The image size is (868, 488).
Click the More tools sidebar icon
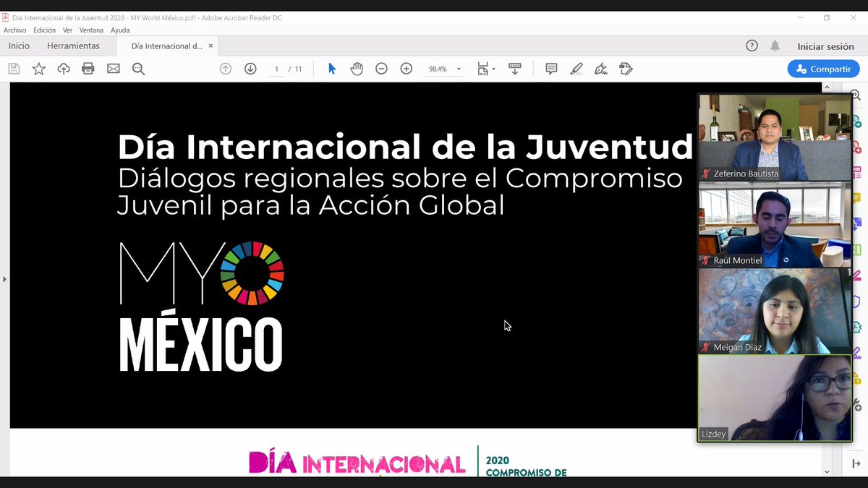(x=857, y=405)
